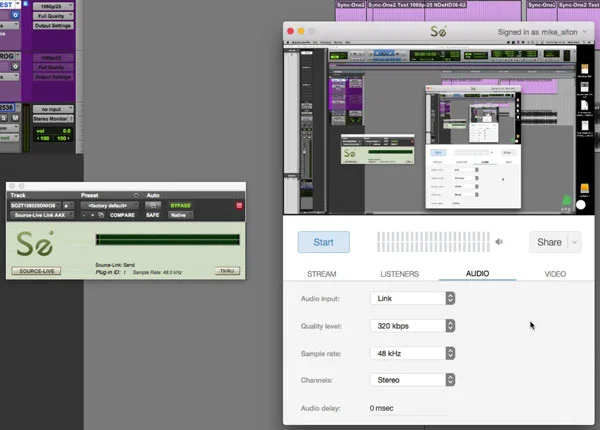
Task: Mute the Source-Live speaker icon
Action: pos(499,242)
